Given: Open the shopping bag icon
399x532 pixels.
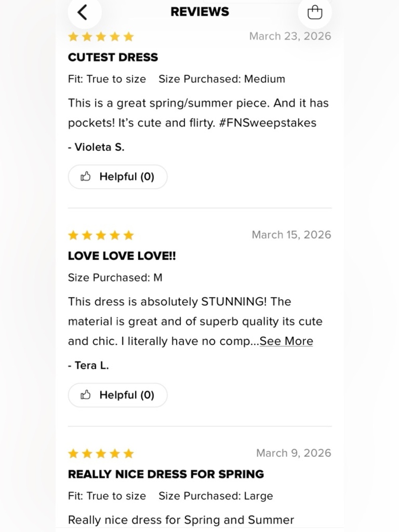Looking at the screenshot, I should click(315, 12).
